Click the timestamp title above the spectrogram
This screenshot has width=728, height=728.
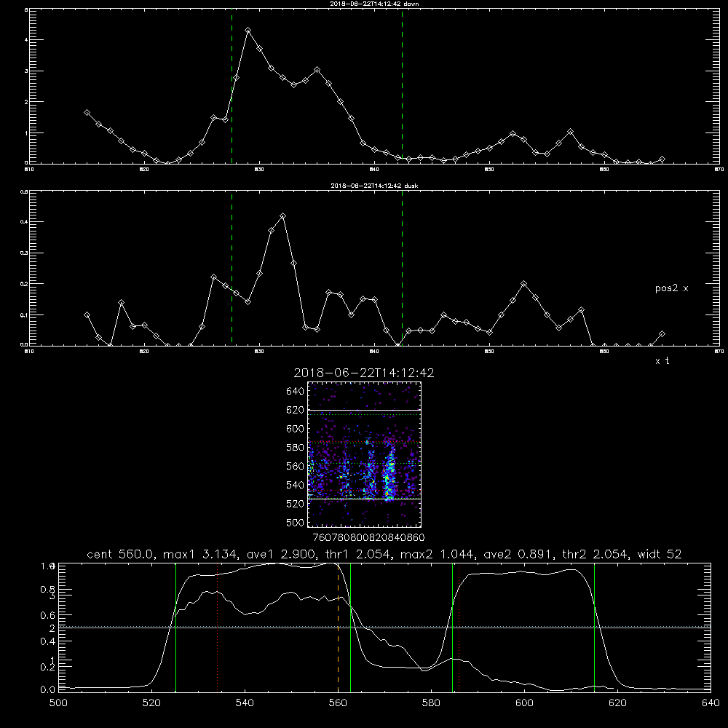[364, 373]
